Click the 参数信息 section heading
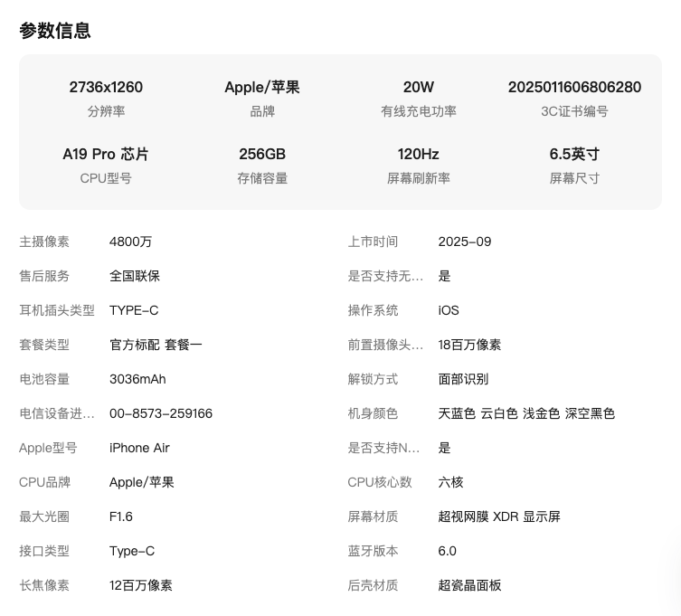 [x=55, y=31]
